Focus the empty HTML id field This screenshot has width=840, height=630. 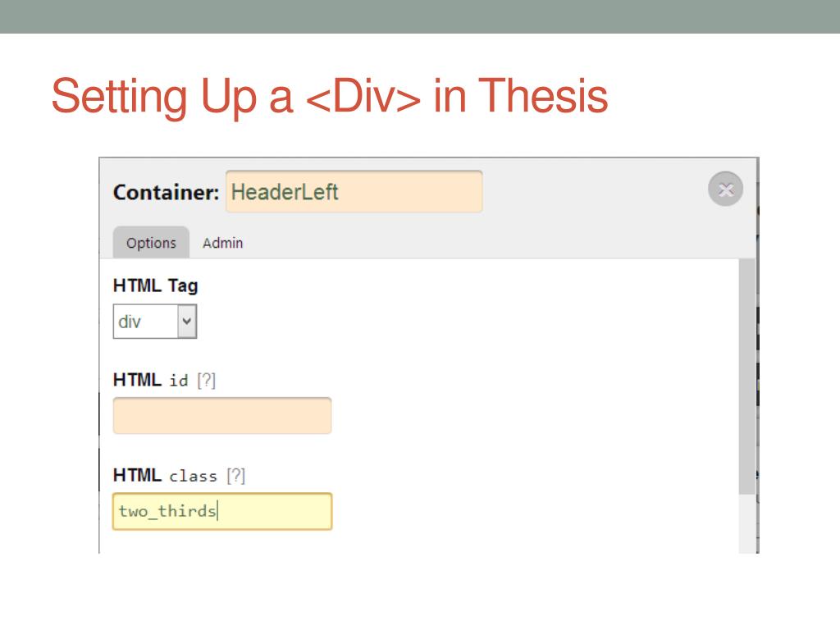point(222,416)
